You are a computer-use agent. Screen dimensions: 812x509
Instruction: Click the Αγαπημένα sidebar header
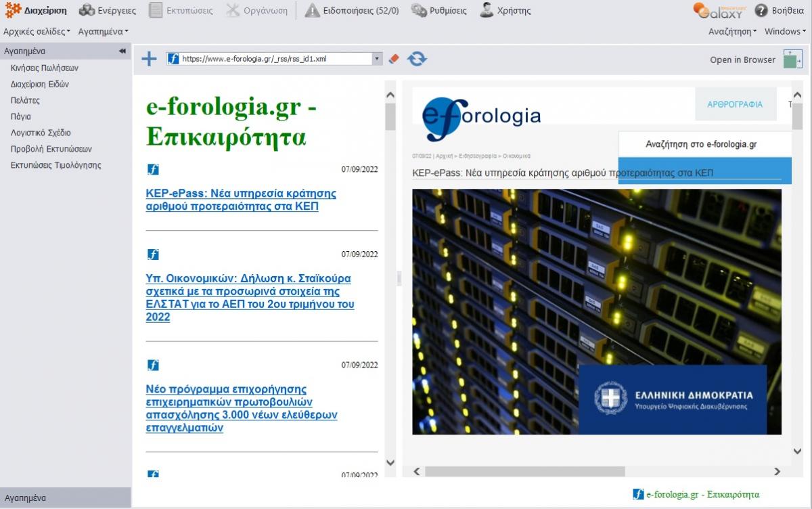tap(66, 51)
